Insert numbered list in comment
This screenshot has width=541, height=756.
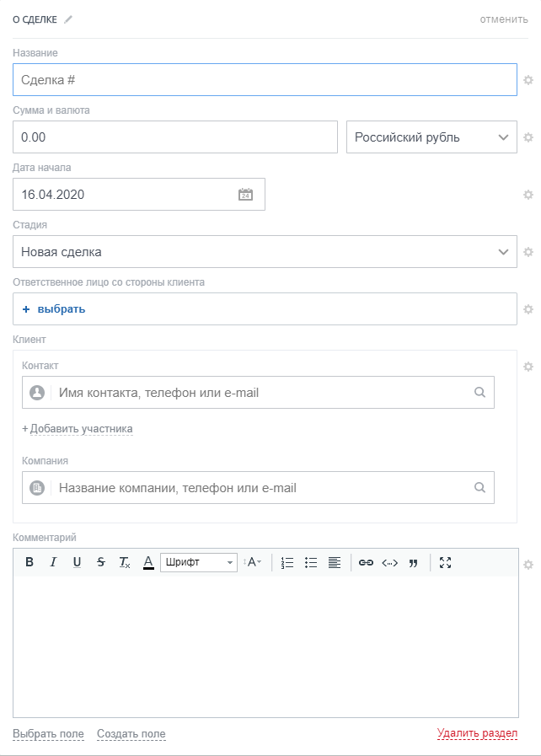[x=287, y=562]
